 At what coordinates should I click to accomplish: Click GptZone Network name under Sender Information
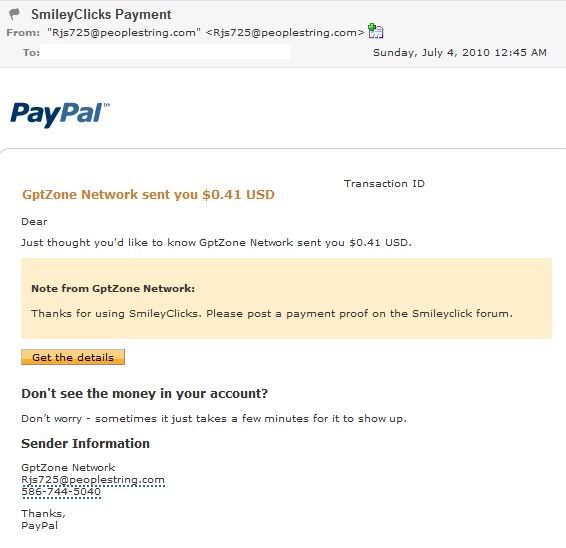tap(68, 467)
